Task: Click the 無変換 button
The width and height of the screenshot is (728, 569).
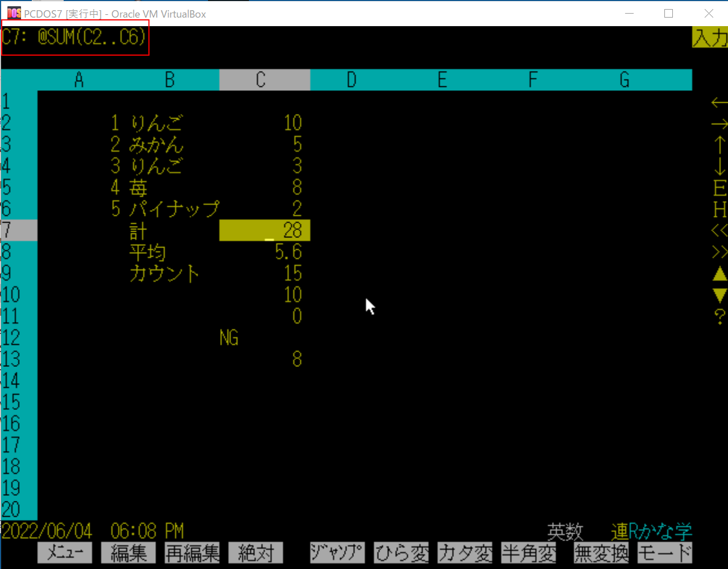Action: (x=601, y=553)
